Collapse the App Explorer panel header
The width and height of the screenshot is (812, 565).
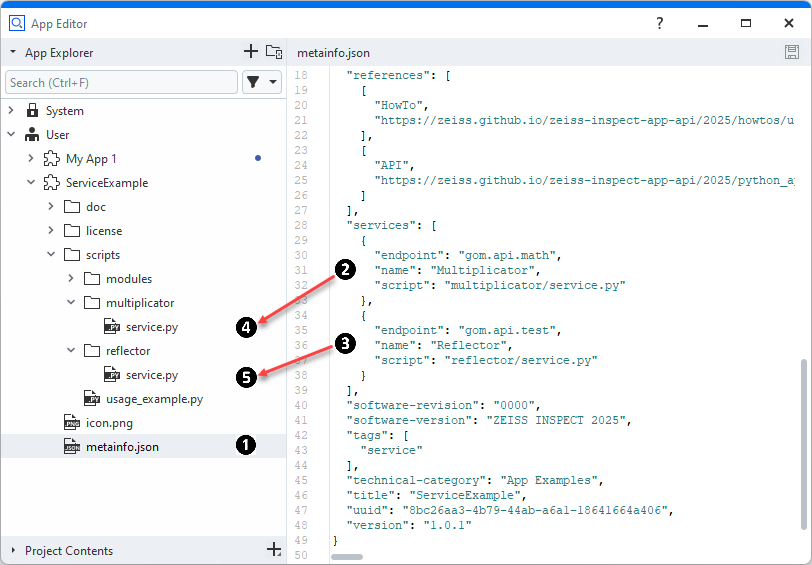tap(13, 52)
